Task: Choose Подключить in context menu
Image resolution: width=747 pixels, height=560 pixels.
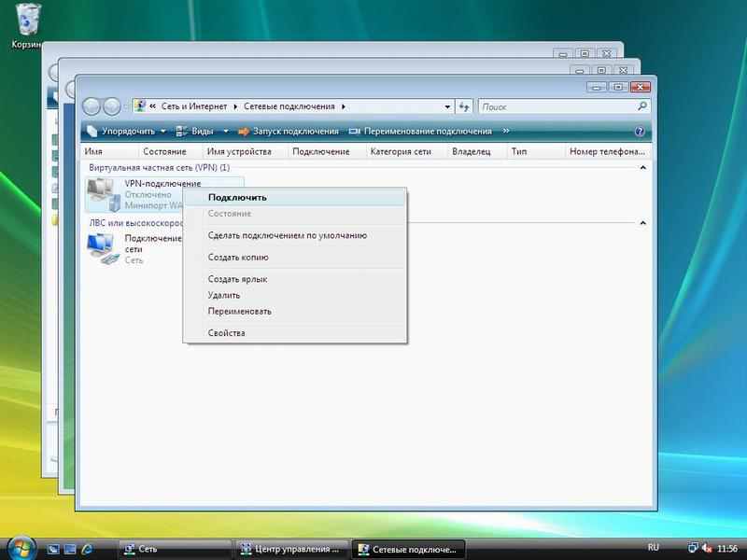Action: pyautogui.click(x=295, y=197)
